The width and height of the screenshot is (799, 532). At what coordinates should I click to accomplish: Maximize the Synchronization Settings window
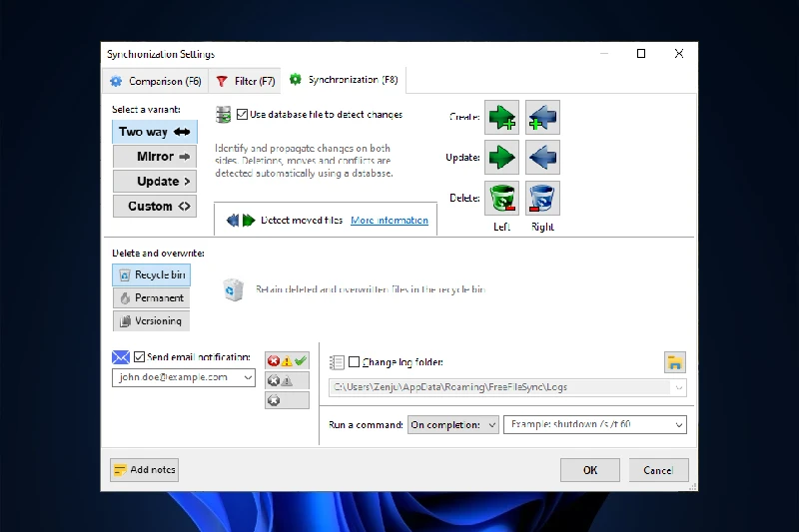click(x=641, y=54)
